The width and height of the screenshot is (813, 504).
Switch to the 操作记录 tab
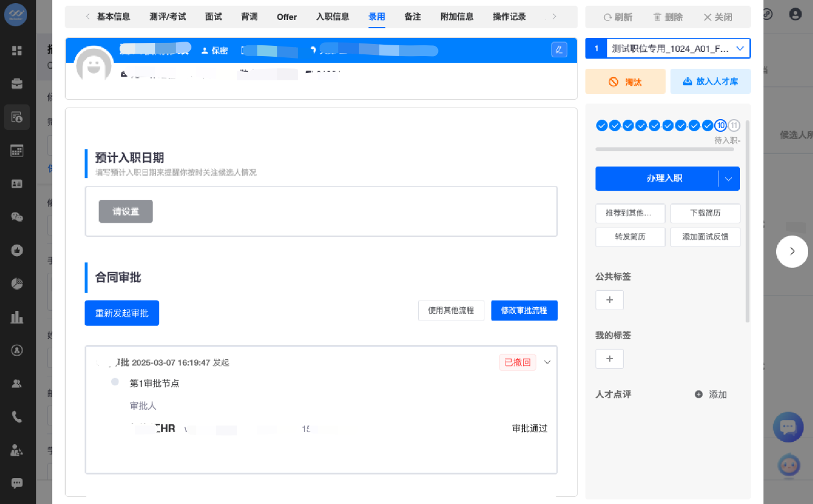510,17
